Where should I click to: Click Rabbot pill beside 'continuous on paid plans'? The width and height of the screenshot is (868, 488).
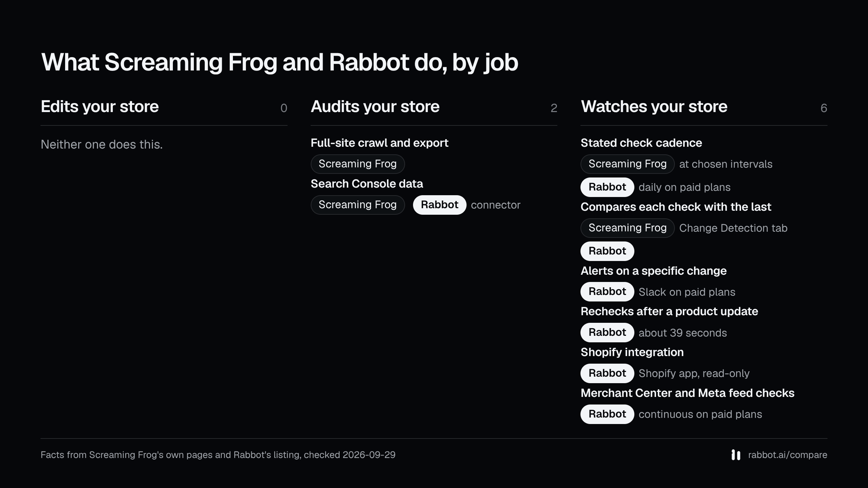point(607,414)
